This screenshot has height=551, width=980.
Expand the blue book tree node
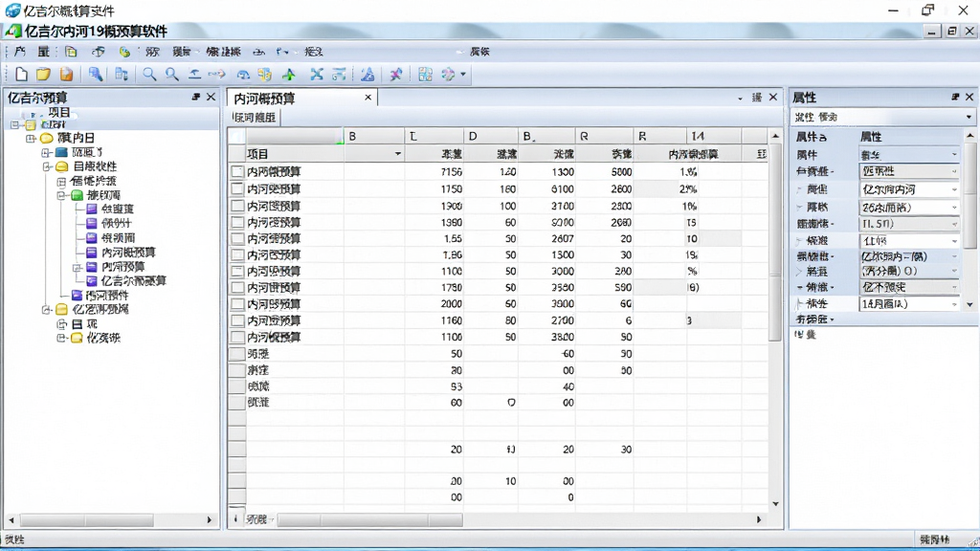click(46, 152)
